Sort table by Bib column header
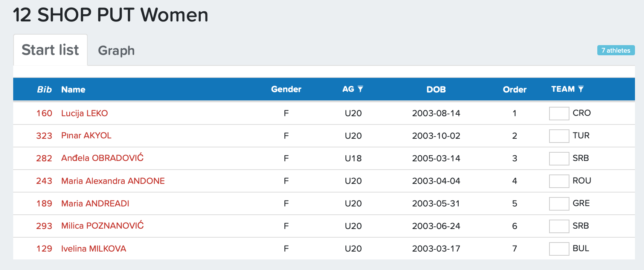 pos(44,89)
